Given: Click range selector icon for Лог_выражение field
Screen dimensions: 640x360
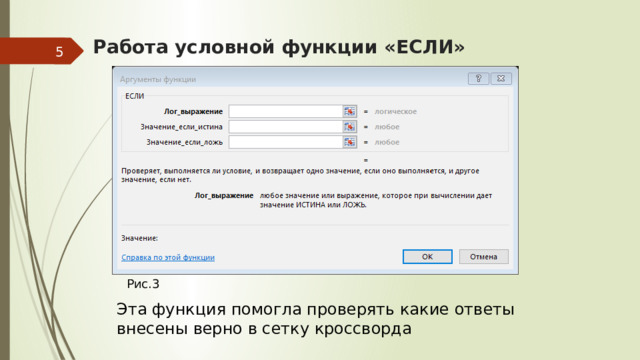Looking at the screenshot, I should pyautogui.click(x=349, y=111).
